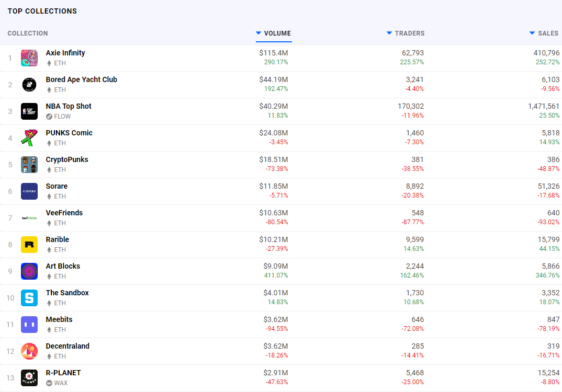Image resolution: width=562 pixels, height=392 pixels.
Task: Open the VeeFriends collection link
Action: coord(64,213)
